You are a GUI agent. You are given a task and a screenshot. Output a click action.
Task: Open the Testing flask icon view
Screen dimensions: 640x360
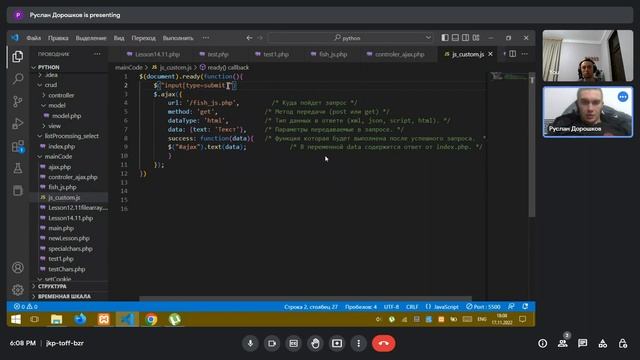(x=18, y=168)
